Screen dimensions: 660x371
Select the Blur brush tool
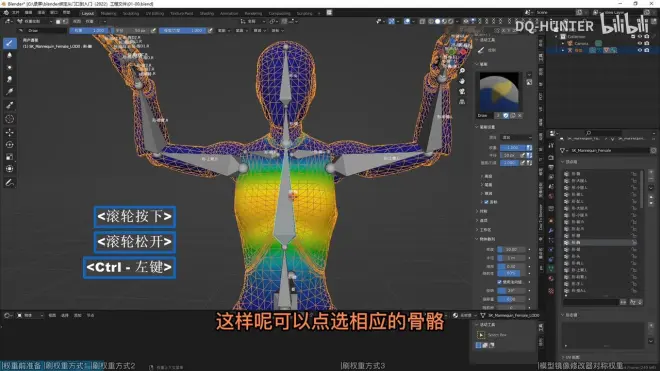(x=9, y=55)
